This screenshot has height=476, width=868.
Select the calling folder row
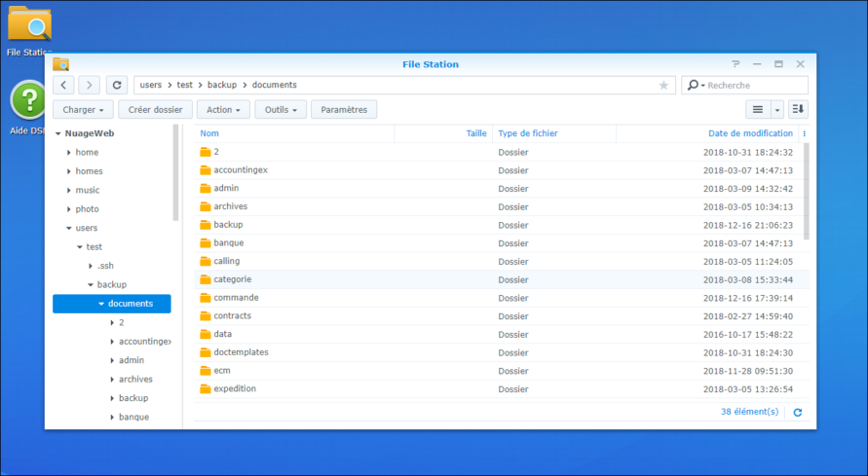point(502,262)
